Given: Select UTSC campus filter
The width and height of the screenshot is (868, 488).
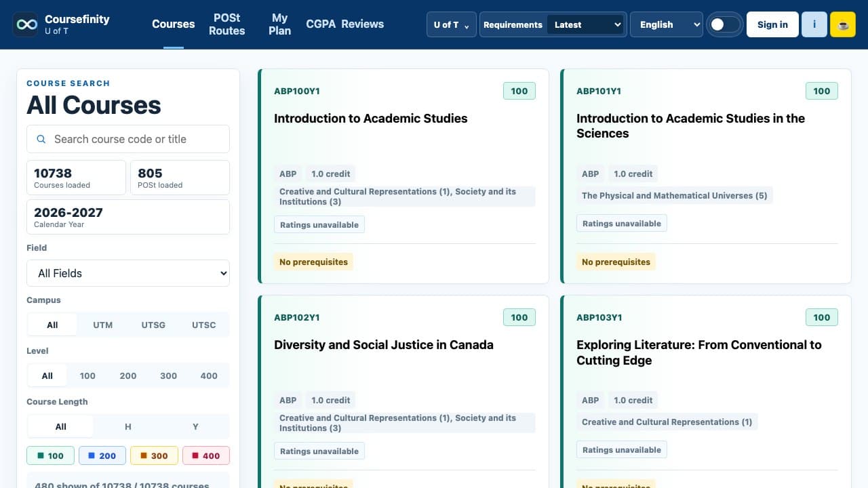Looking at the screenshot, I should point(203,325).
